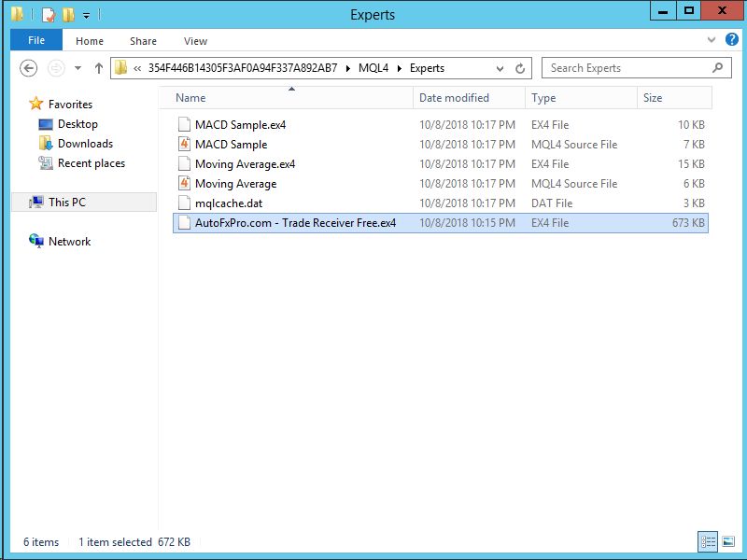Expand the ribbon with chevron arrow
Image resolution: width=747 pixels, height=560 pixels.
[x=713, y=40]
